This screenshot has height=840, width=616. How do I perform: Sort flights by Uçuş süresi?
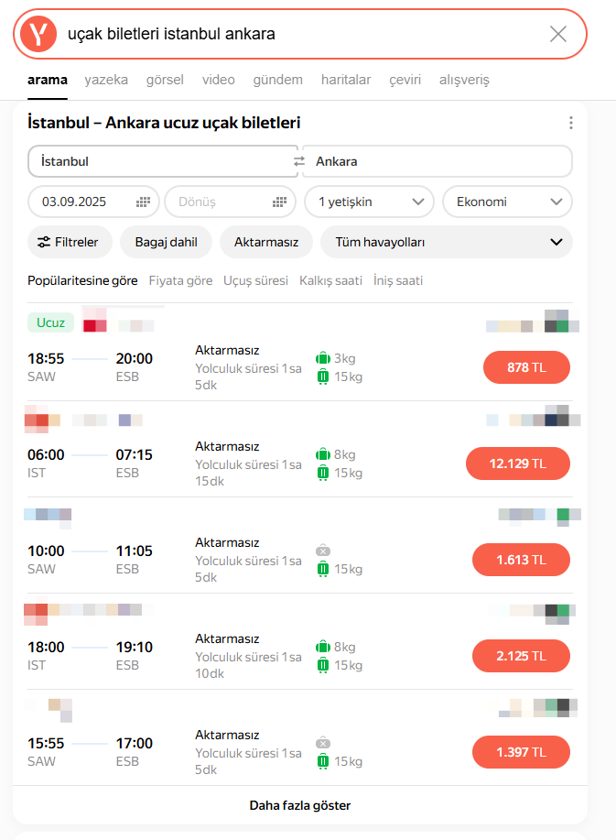(x=255, y=280)
